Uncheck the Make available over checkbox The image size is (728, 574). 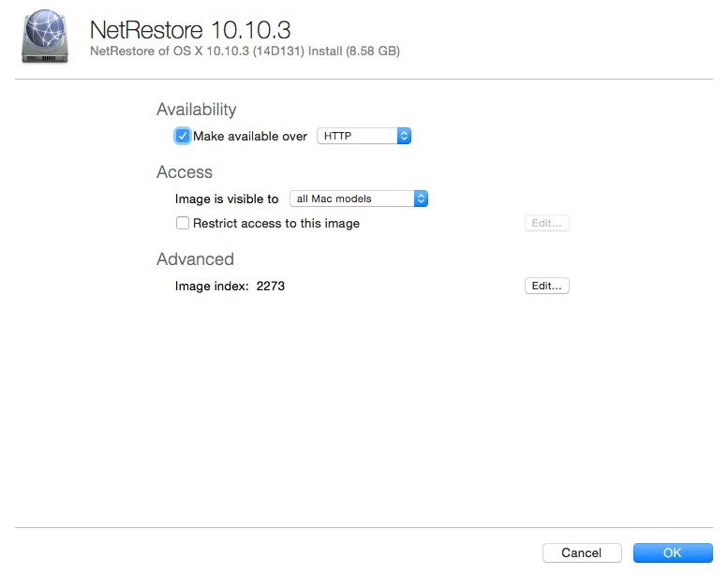(x=183, y=136)
